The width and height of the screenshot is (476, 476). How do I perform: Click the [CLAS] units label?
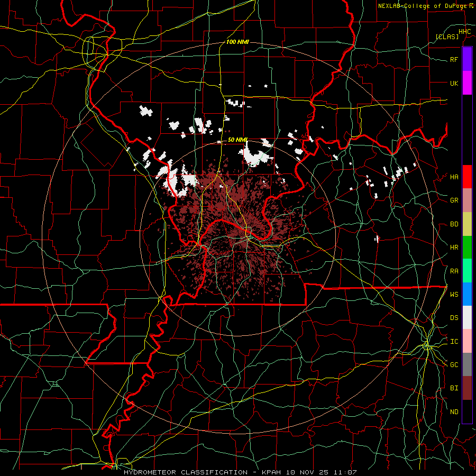[x=447, y=37]
